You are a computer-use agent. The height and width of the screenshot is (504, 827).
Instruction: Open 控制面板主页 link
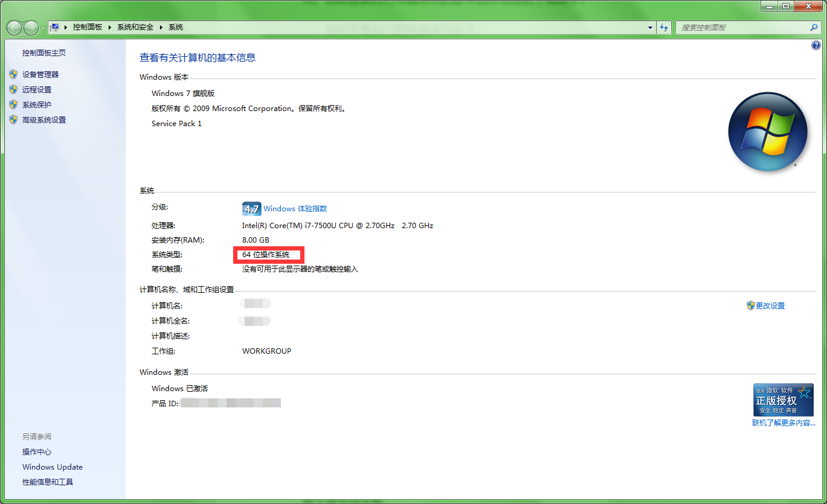point(44,53)
